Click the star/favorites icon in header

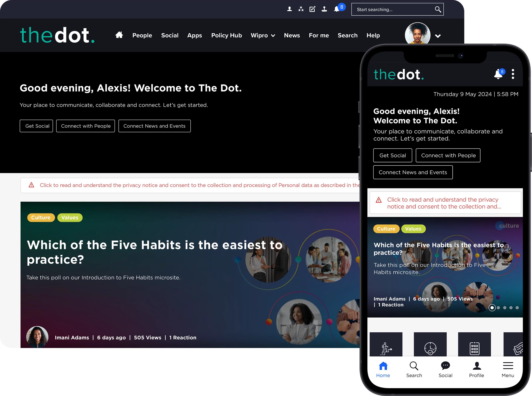[x=301, y=9]
